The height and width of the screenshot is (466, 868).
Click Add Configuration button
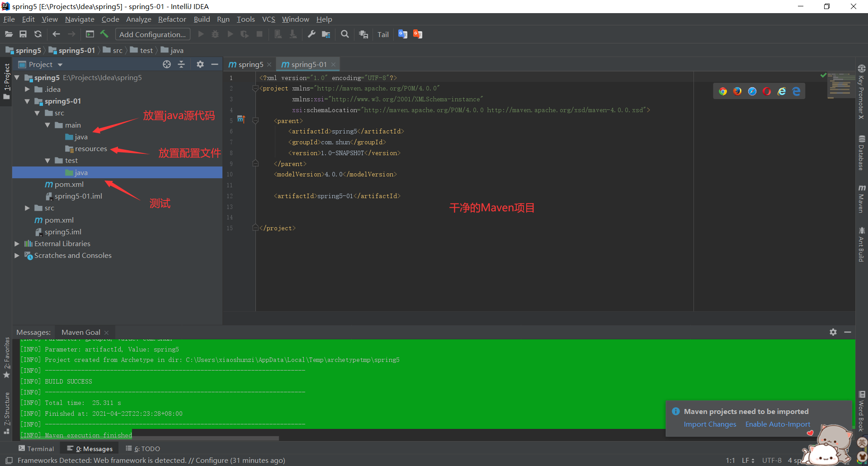click(x=152, y=34)
